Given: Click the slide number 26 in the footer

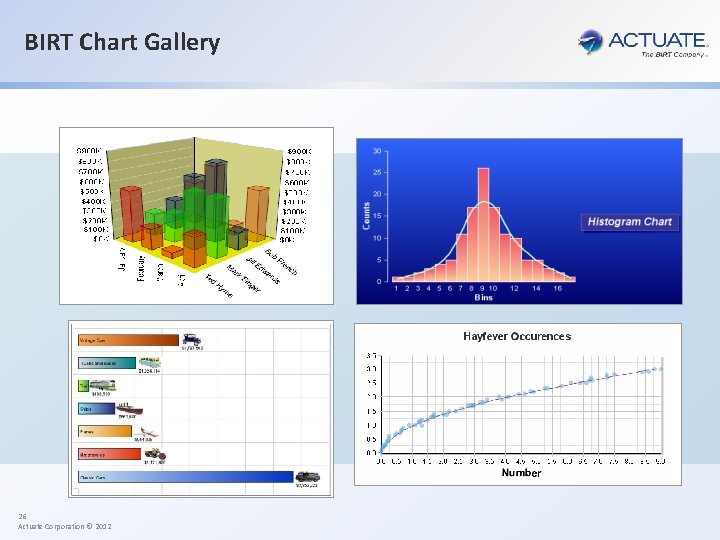Looking at the screenshot, I should coord(22,517).
